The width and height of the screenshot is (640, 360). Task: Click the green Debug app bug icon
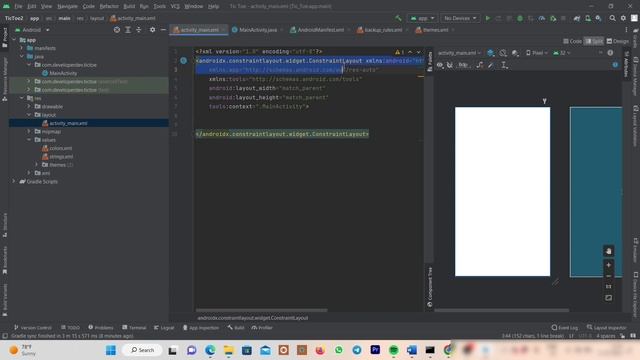pos(520,18)
